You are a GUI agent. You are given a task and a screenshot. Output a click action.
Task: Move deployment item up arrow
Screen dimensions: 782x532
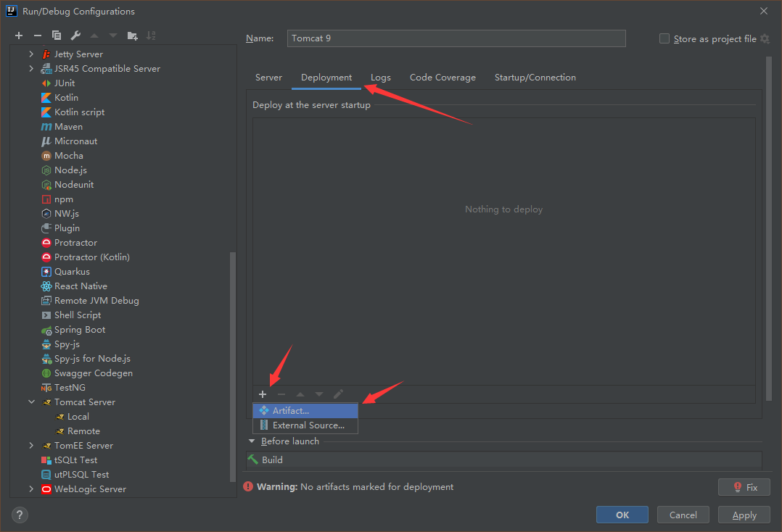click(x=300, y=394)
